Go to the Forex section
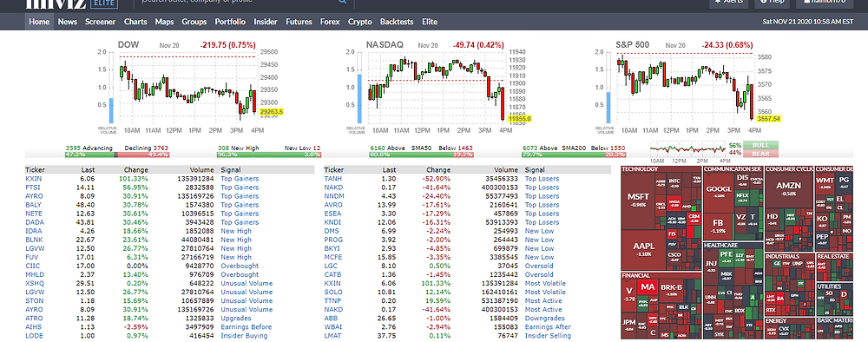This screenshot has width=868, height=342. pyautogui.click(x=330, y=22)
